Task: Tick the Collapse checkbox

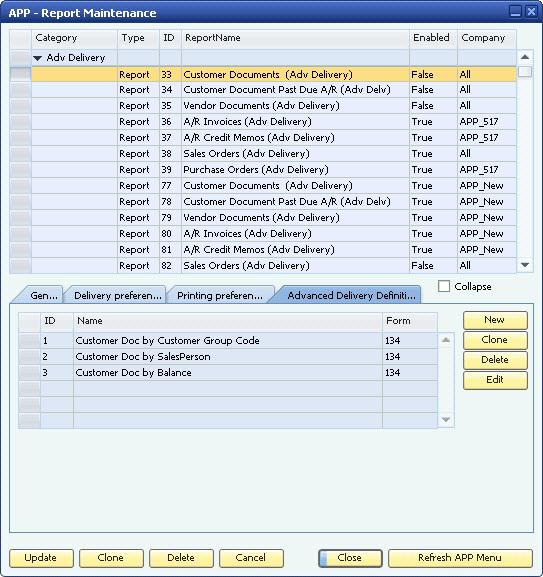Action: pos(444,286)
